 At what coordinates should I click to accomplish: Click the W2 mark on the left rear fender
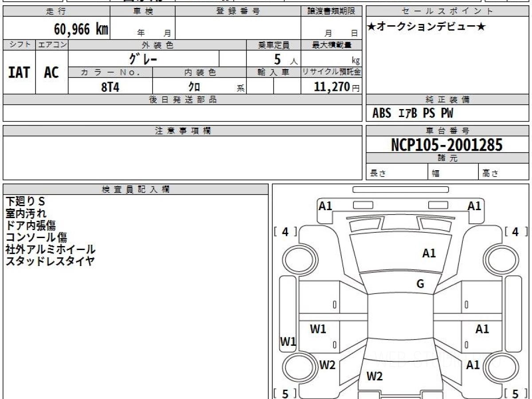click(x=327, y=365)
